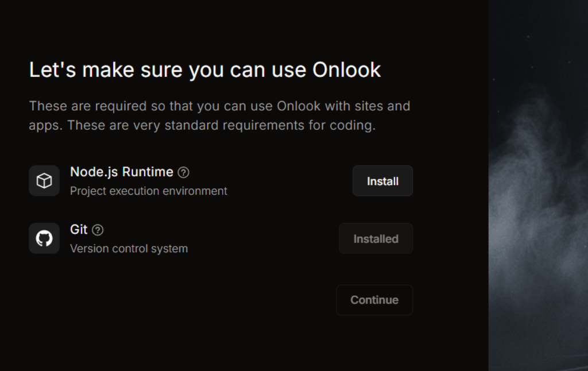Open help tooltip beside Node.js Runtime
588x371 pixels.
pyautogui.click(x=183, y=172)
